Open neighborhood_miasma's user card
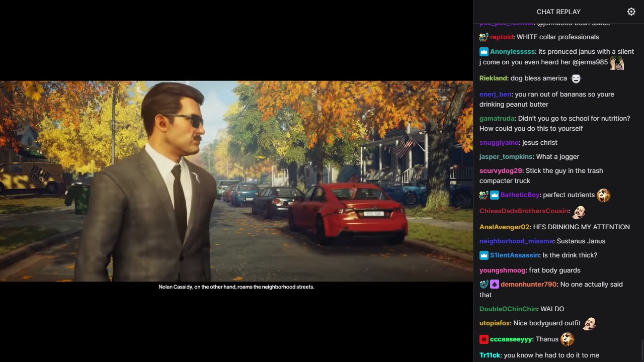This screenshot has height=362, width=644. (x=516, y=241)
